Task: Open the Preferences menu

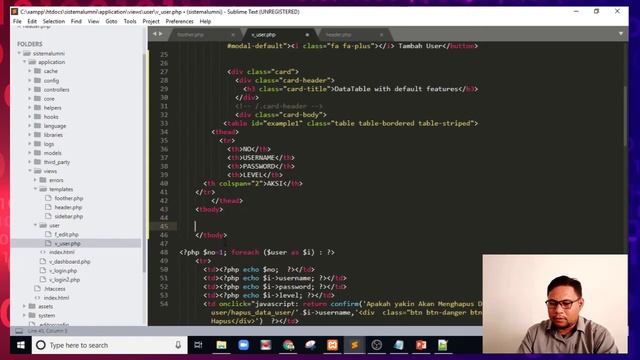Action: pos(180,21)
